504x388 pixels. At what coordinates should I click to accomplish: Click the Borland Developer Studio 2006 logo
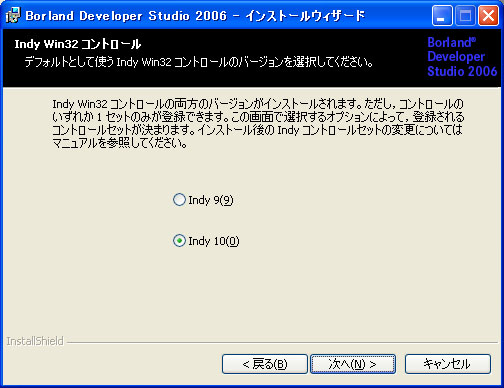[462, 57]
